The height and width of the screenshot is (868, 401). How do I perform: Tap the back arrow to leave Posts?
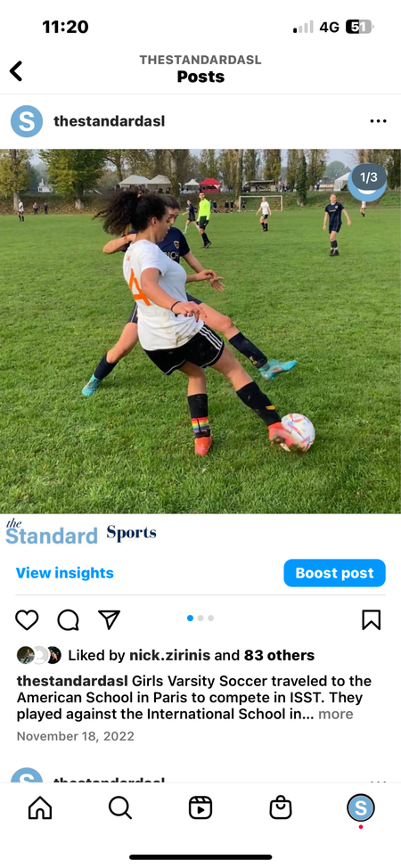point(16,71)
